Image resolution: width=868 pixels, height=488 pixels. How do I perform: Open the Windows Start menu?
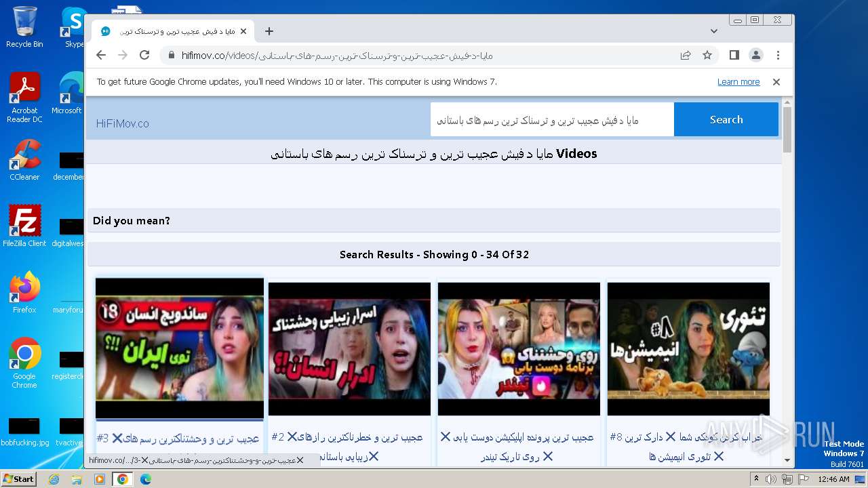[x=18, y=479]
